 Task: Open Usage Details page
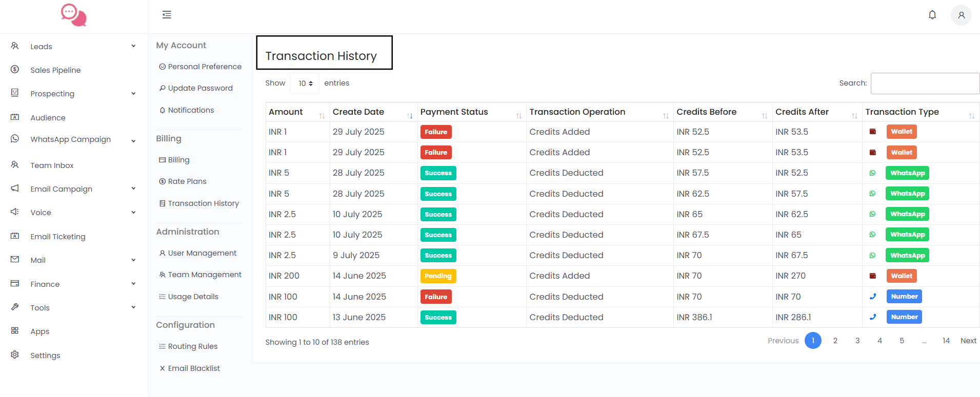pos(189,297)
